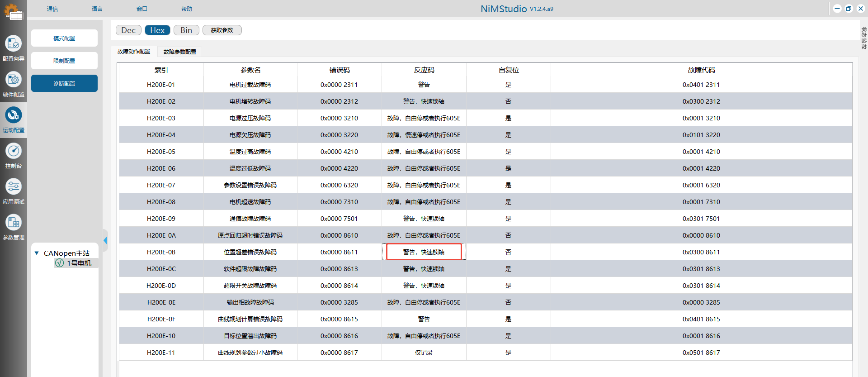This screenshot has height=377, width=868.
Task: Select the 运动配置 sidebar icon
Action: tap(14, 119)
